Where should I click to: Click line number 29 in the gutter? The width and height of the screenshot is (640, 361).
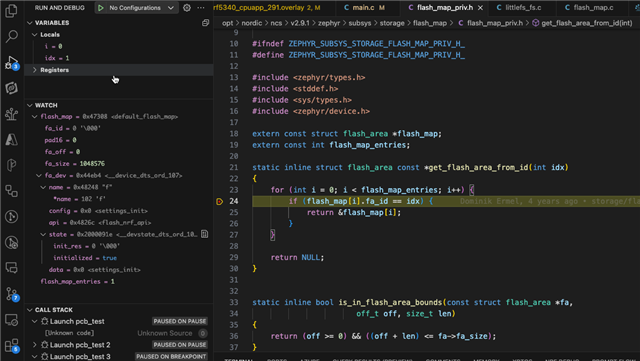233,257
